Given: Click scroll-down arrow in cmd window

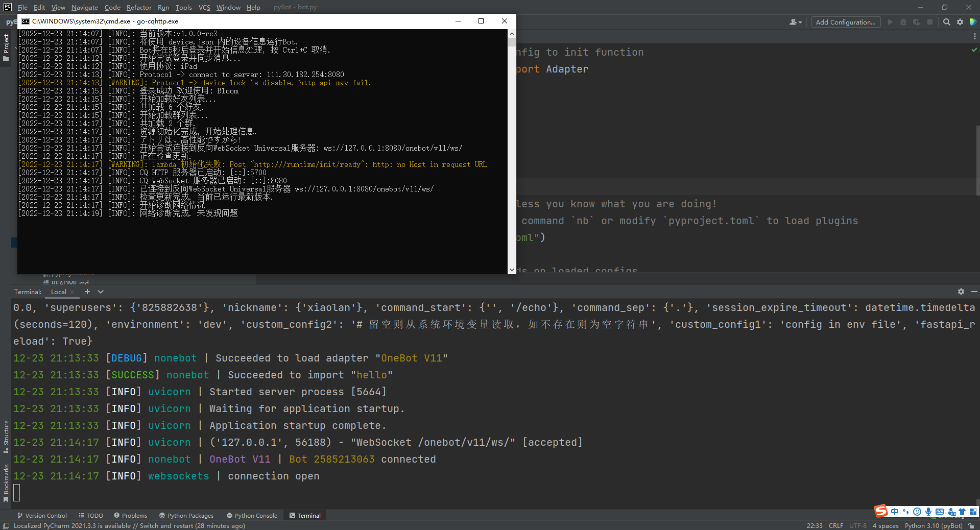Looking at the screenshot, I should (x=512, y=270).
